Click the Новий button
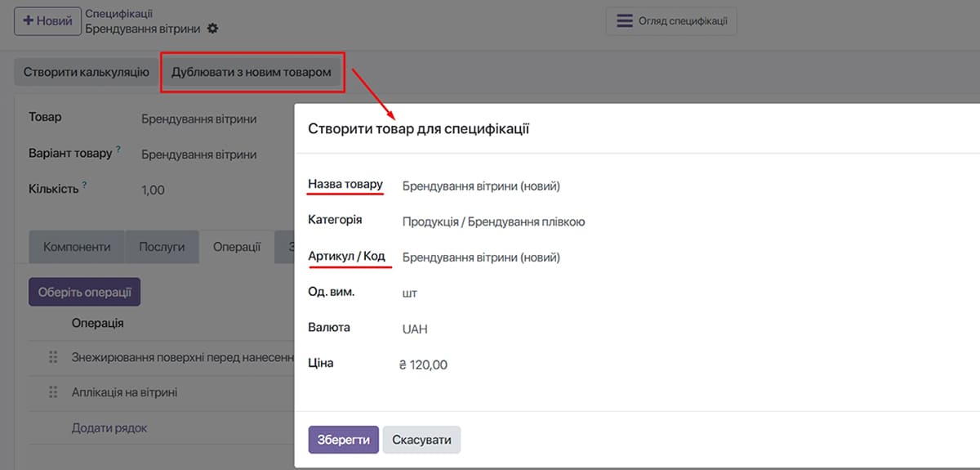This screenshot has width=980, height=470. pyautogui.click(x=48, y=21)
